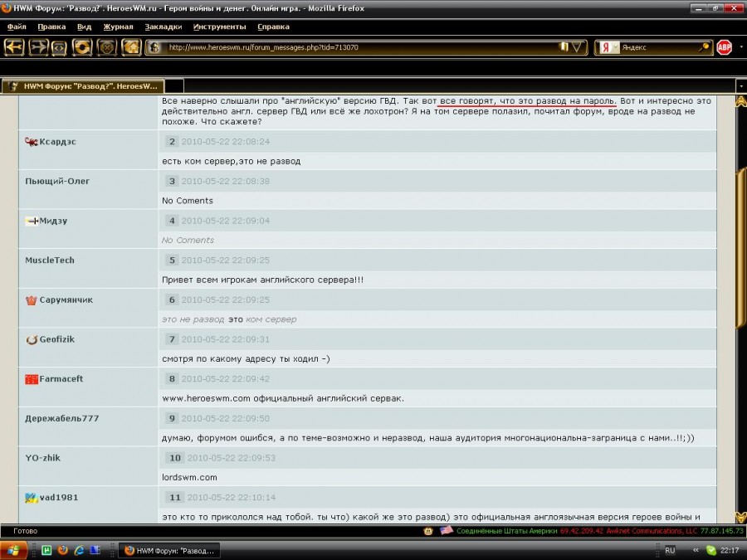This screenshot has width=747, height=560.
Task: Reload the current forum page
Action: click(x=82, y=47)
